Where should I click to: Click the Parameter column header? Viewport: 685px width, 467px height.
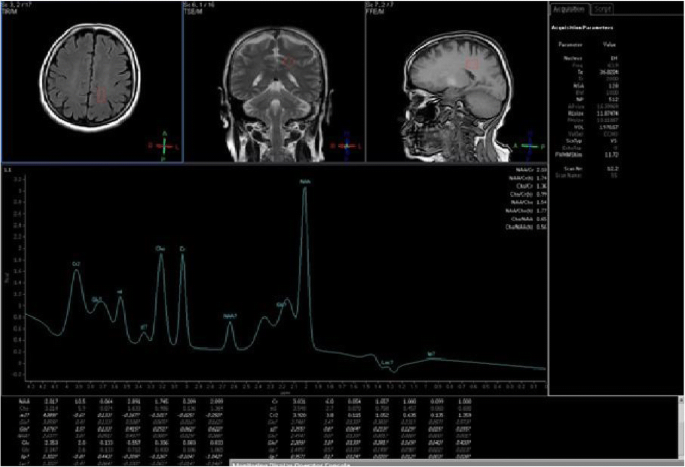click(x=570, y=45)
